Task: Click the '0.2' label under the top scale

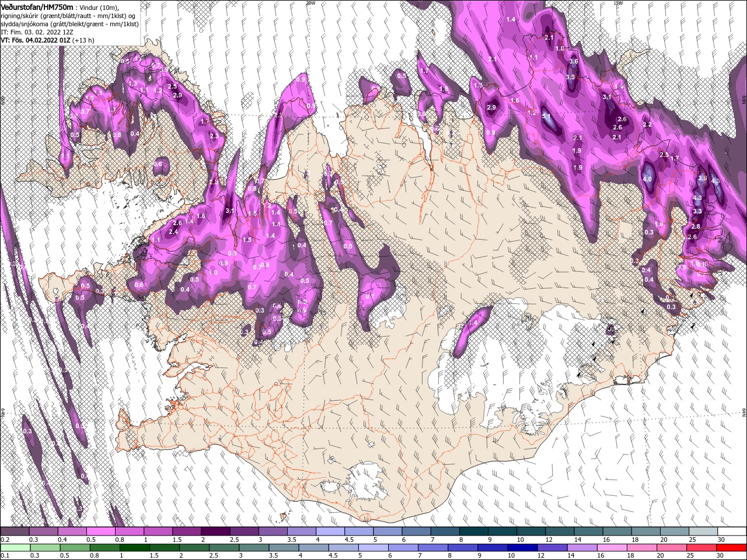Action: [5, 540]
